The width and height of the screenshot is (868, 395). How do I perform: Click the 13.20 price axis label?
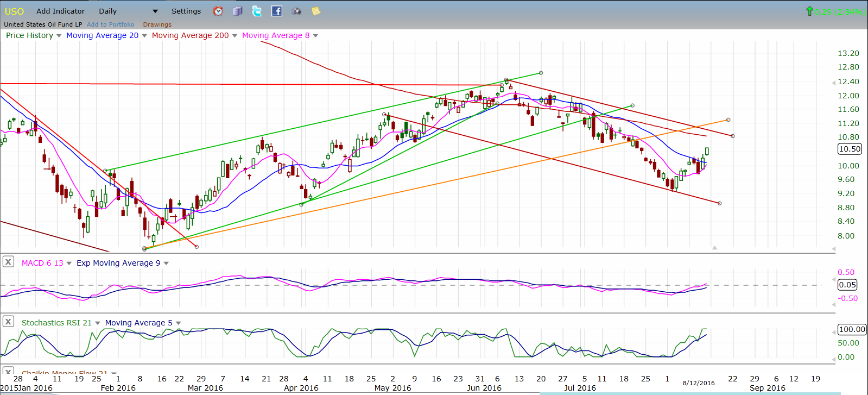tap(848, 53)
